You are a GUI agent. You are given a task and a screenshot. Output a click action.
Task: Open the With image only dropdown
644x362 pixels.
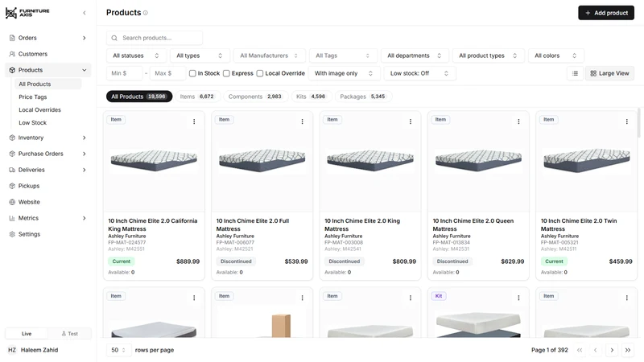[345, 73]
